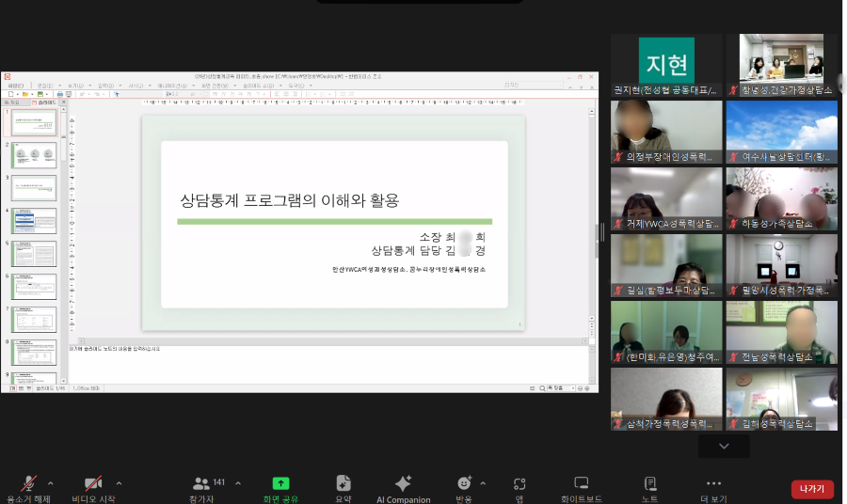
Task: Click the green 화면 공유 share icon
Action: 280,483
